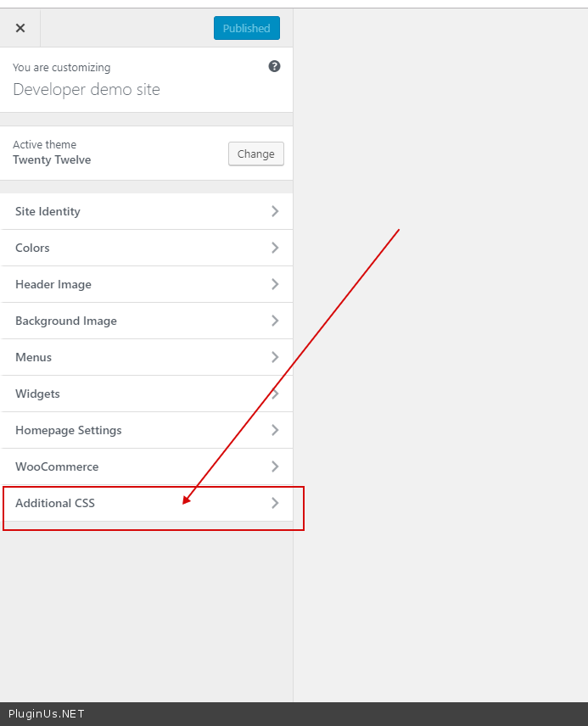Expand the chevron beside Menus

(275, 357)
